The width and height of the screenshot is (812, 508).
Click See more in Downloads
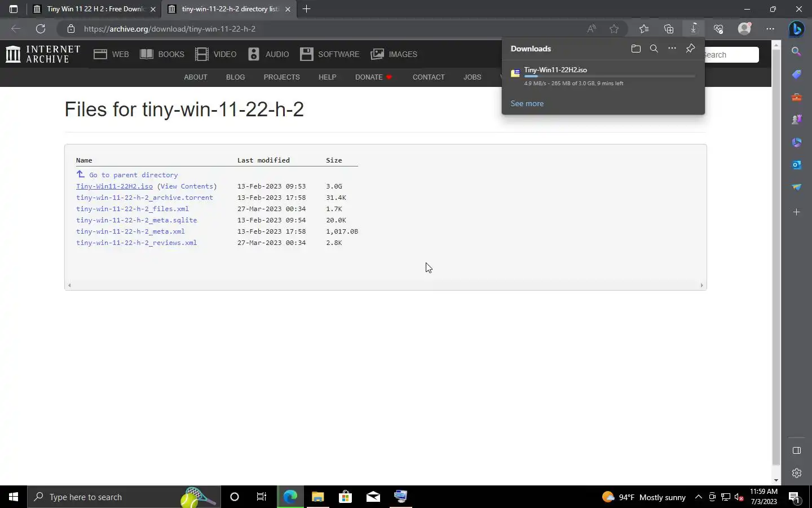point(527,103)
